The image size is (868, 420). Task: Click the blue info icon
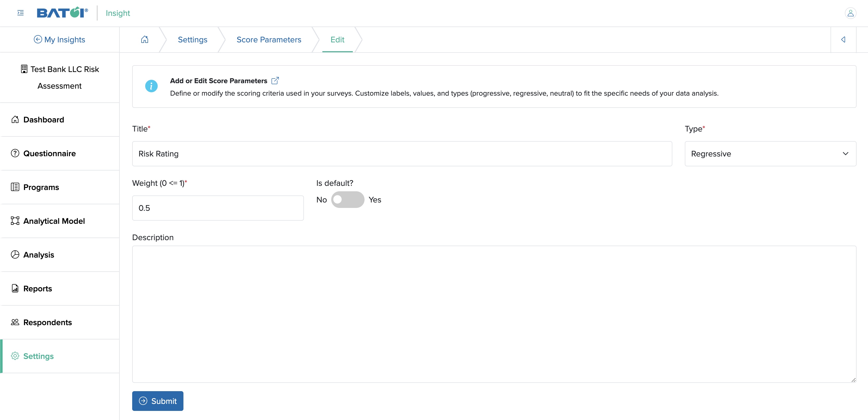(151, 86)
